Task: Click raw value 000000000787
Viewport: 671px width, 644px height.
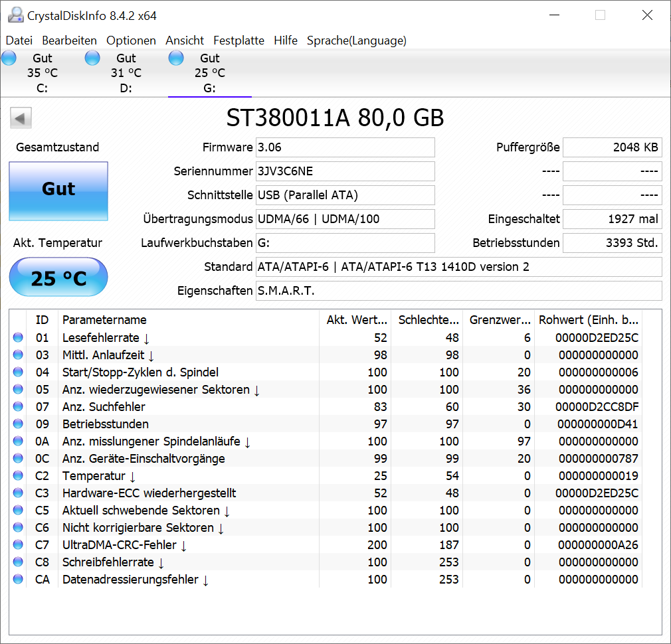Action: pos(598,458)
